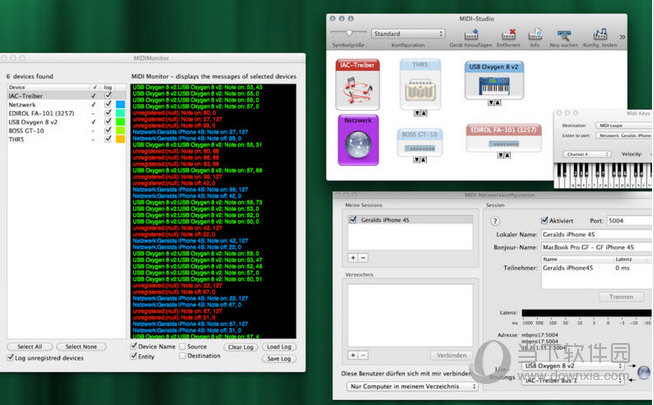Click the Clear Log button
This screenshot has height=405, width=654.
click(241, 347)
